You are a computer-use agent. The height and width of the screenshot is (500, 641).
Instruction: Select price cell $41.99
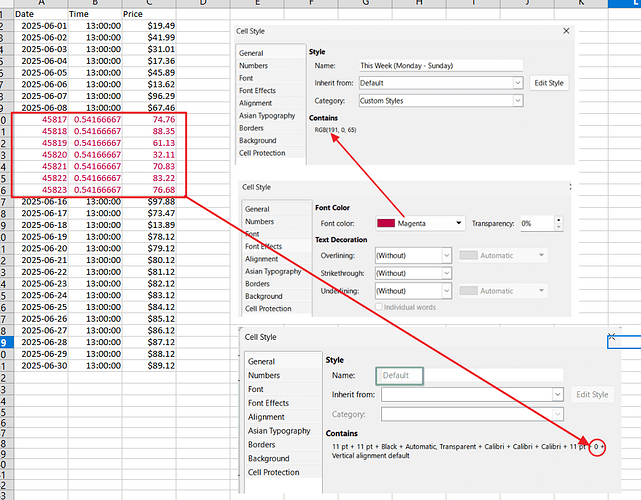pos(149,38)
